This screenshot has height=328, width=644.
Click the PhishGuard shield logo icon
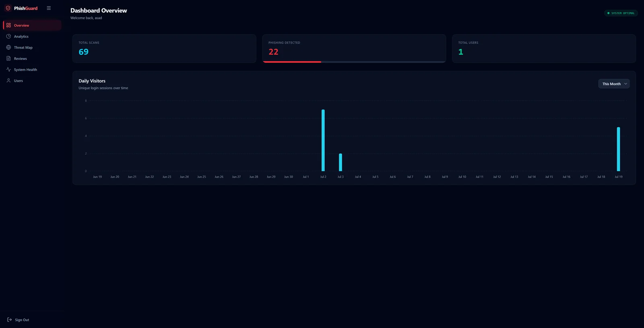coord(8,8)
